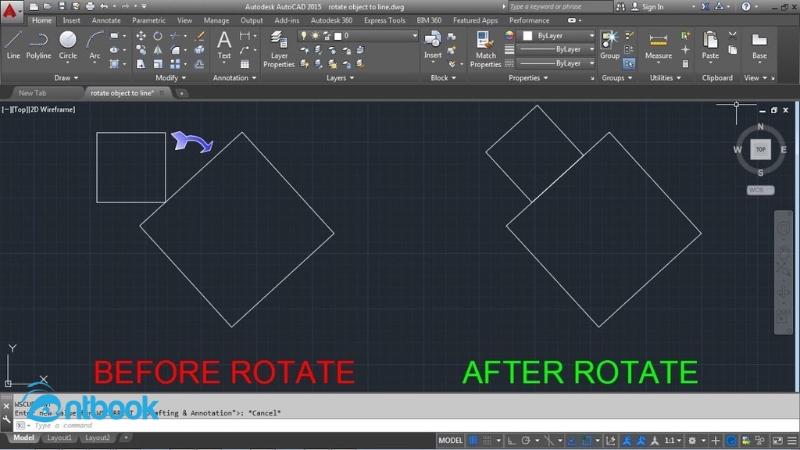The image size is (800, 450).
Task: Select the Offset tool
Action: [199, 64]
